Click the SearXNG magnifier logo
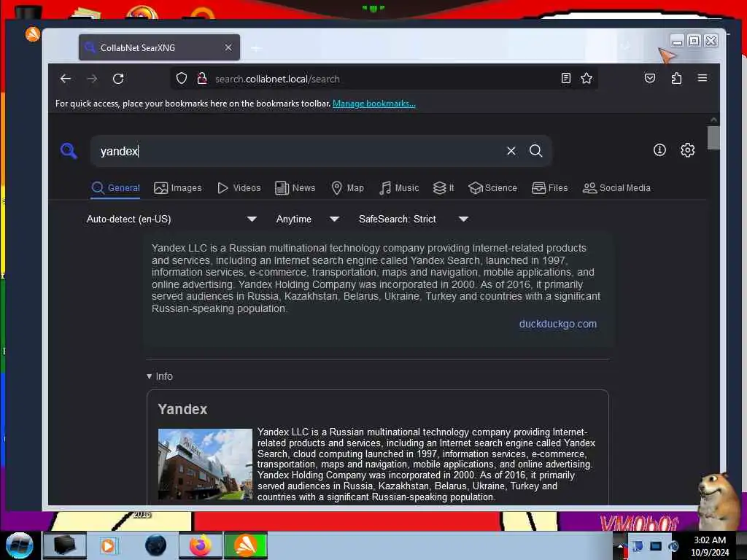747x560 pixels. pos(69,150)
